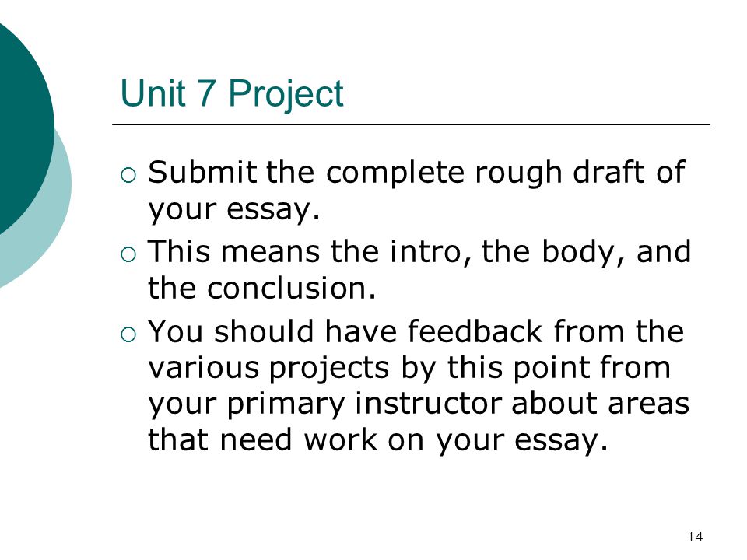Select the second bullet circle marker
Viewport: 747px width, 560px height.
128,255
